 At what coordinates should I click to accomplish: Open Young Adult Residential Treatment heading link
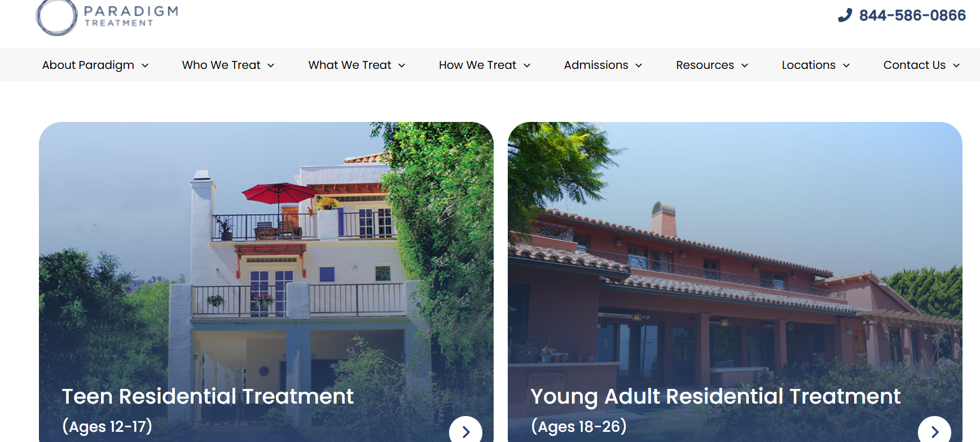(715, 397)
